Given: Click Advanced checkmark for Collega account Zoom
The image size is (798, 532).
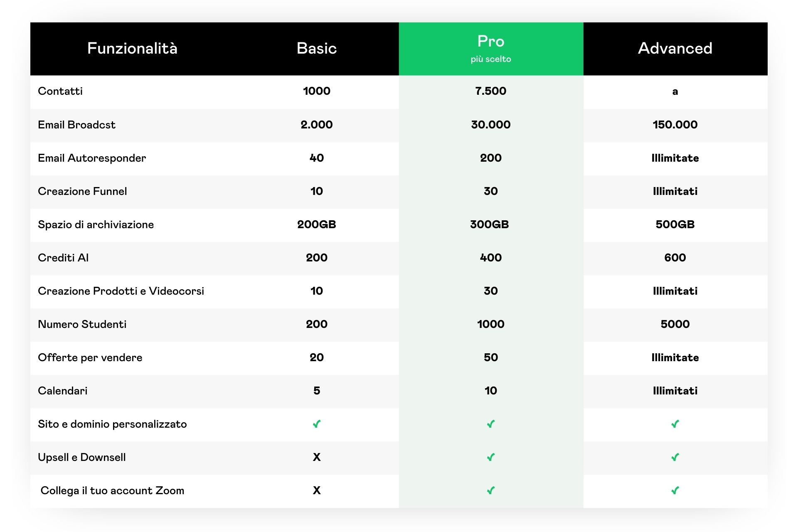Looking at the screenshot, I should 675,490.
